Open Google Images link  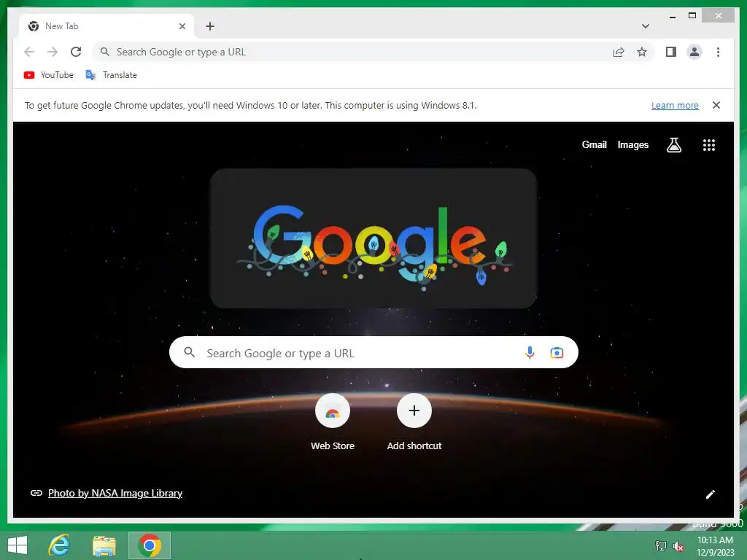(632, 145)
